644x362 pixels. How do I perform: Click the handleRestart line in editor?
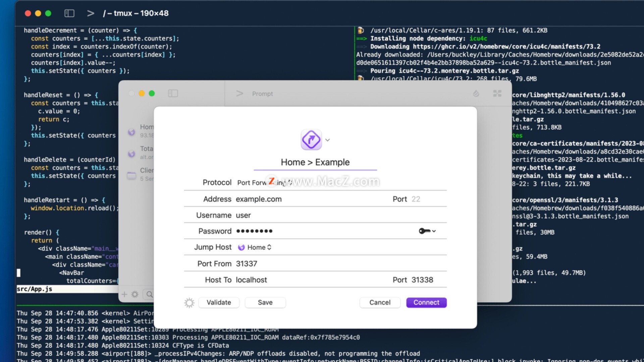tap(64, 200)
